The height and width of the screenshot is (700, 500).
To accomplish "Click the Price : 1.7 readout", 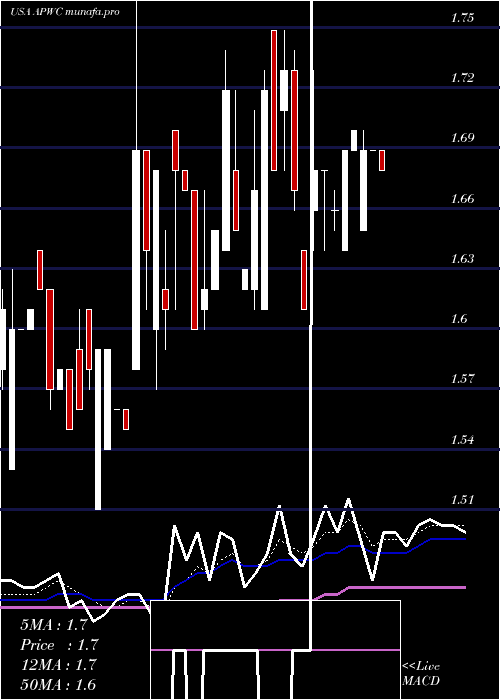I will pyautogui.click(x=59, y=645).
